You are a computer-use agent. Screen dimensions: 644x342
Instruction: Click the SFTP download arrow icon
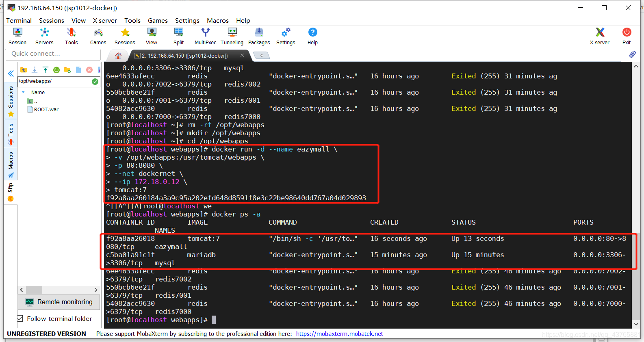click(x=35, y=70)
